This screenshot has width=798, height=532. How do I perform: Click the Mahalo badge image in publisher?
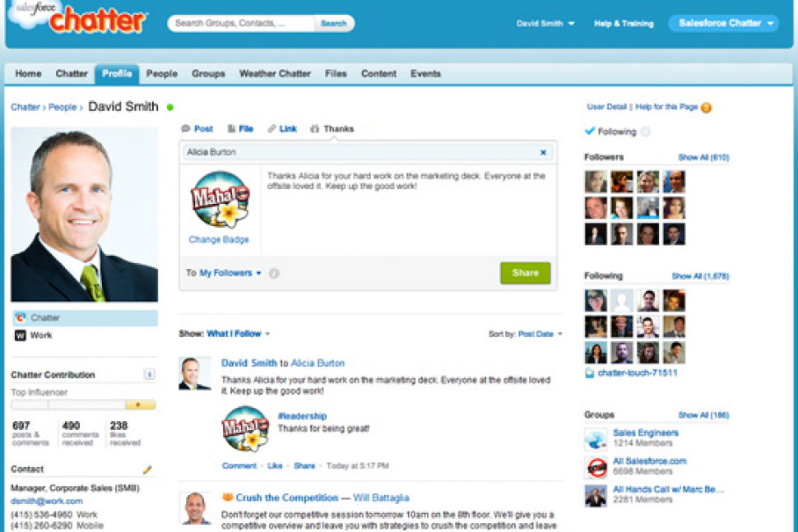(220, 199)
